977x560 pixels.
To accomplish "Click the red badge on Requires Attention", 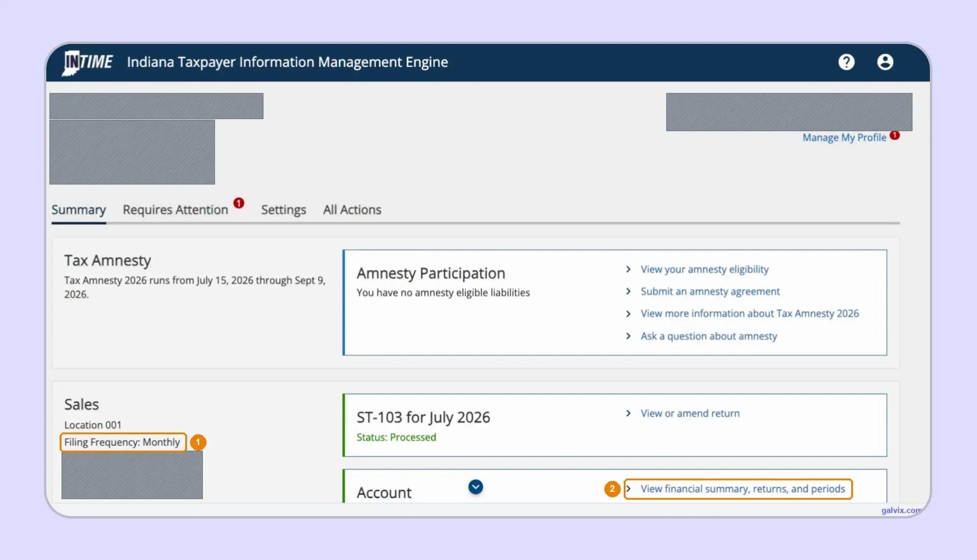I will pyautogui.click(x=239, y=203).
